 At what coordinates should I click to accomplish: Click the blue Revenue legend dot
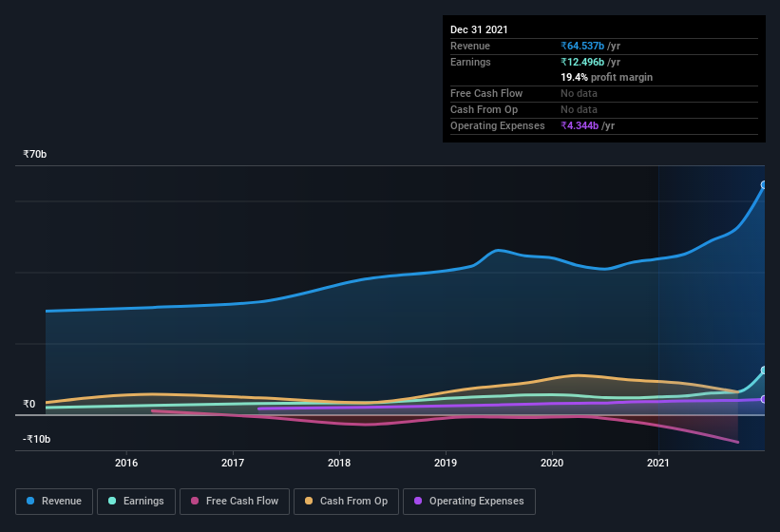click(x=31, y=501)
